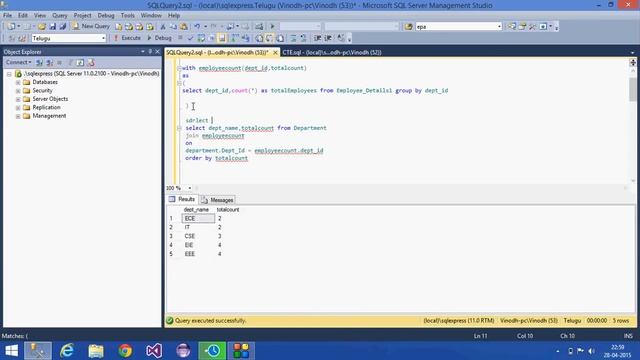This screenshot has height=360, width=640.
Task: Click the Debug button
Action: pos(159,38)
